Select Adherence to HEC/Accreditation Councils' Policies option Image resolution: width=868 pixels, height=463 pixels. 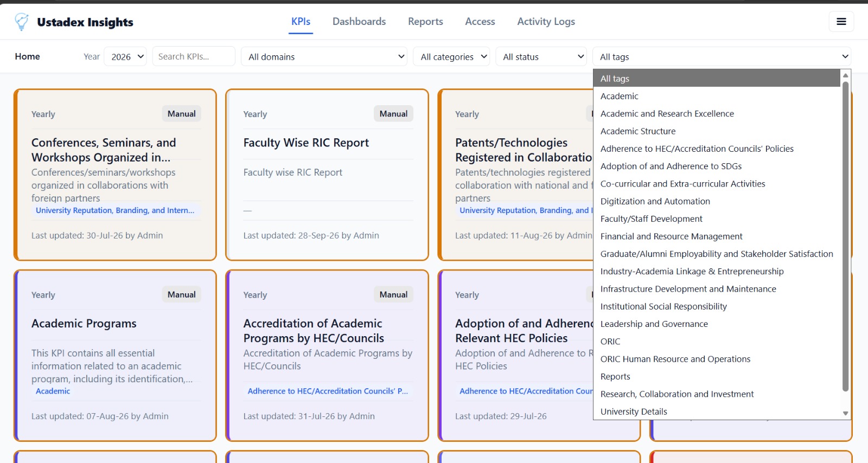point(717,149)
